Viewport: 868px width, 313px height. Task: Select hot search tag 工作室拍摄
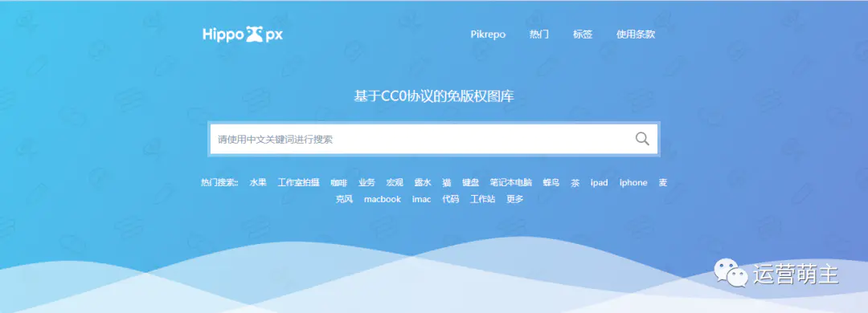click(x=298, y=182)
